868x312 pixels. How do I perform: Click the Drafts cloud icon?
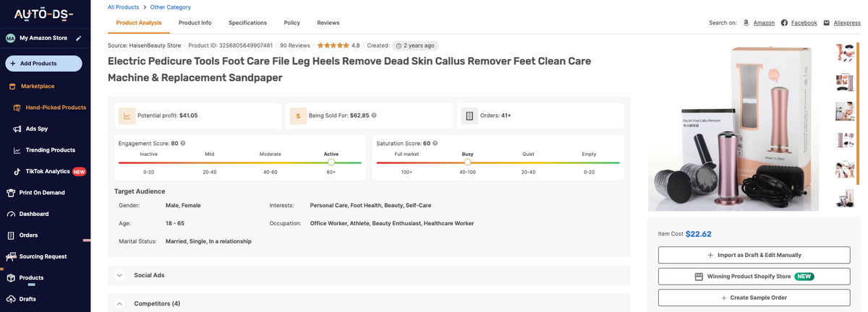pyautogui.click(x=11, y=299)
